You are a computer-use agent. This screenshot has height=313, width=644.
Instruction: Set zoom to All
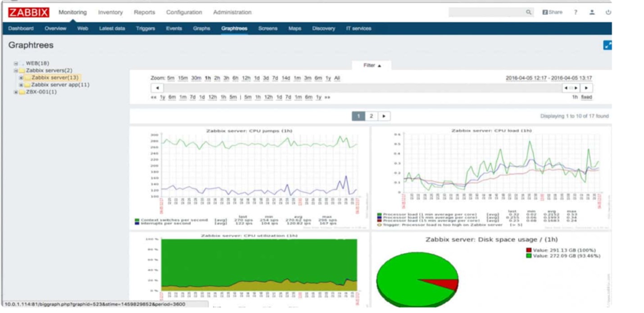[x=337, y=78]
